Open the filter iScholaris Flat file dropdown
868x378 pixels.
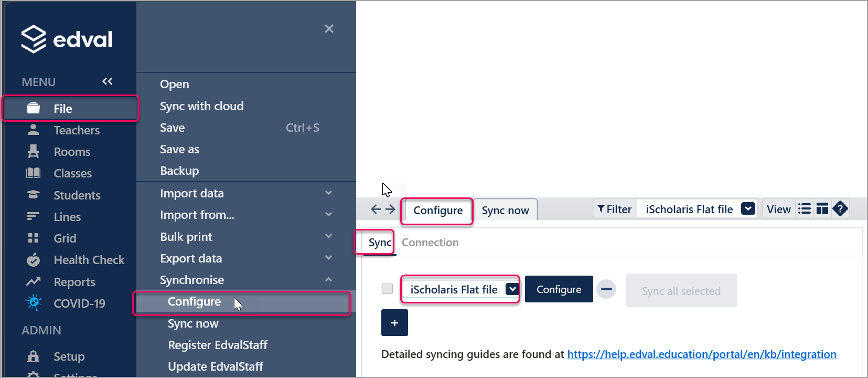(x=748, y=209)
